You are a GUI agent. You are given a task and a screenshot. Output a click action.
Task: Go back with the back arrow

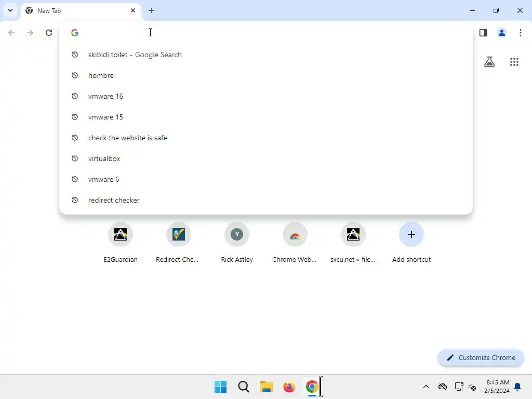coord(11,33)
